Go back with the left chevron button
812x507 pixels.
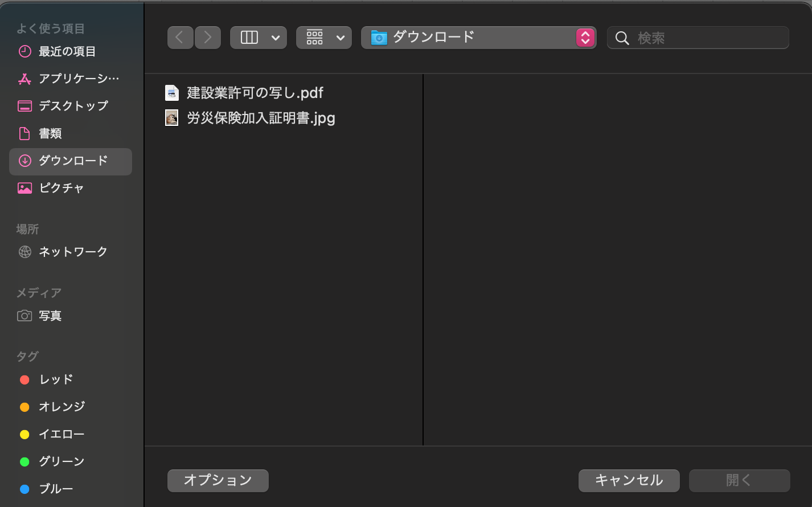180,38
